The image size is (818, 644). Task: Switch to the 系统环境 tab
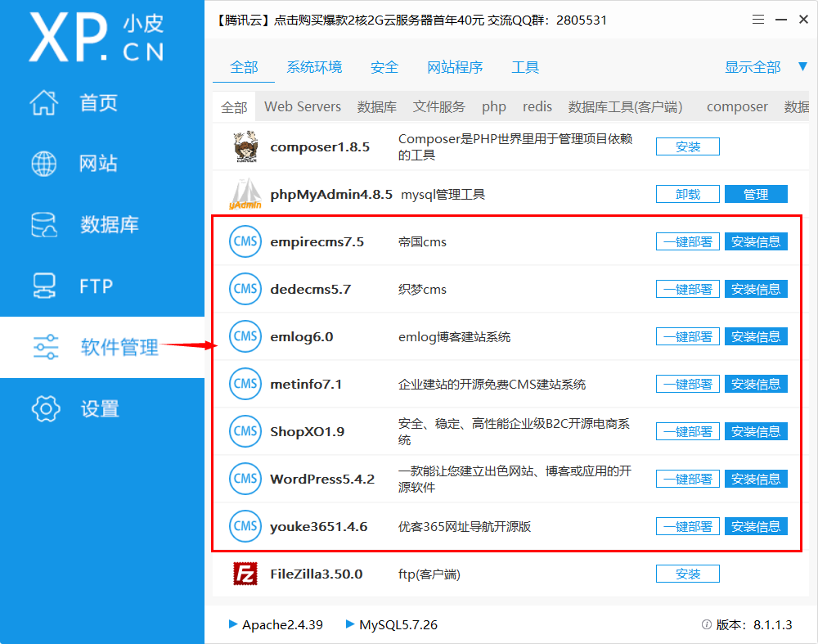point(314,67)
